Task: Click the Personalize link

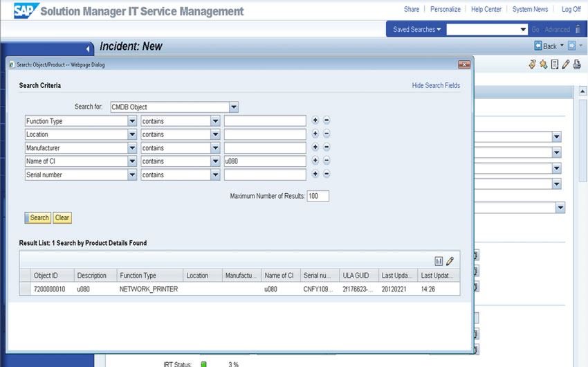Action: [x=445, y=10]
